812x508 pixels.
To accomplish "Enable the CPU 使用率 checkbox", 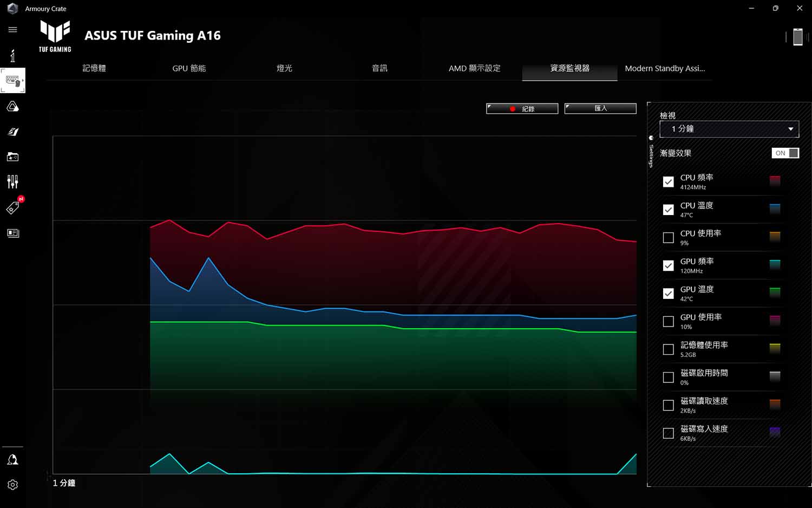I will pyautogui.click(x=669, y=238).
